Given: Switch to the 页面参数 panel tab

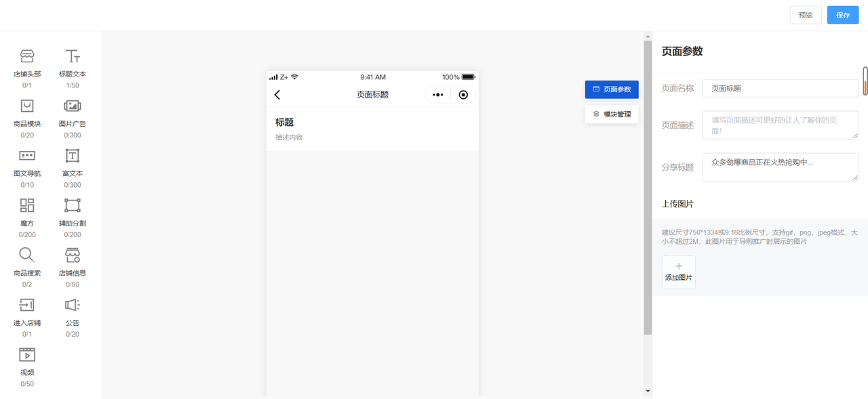Looking at the screenshot, I should pyautogui.click(x=612, y=89).
